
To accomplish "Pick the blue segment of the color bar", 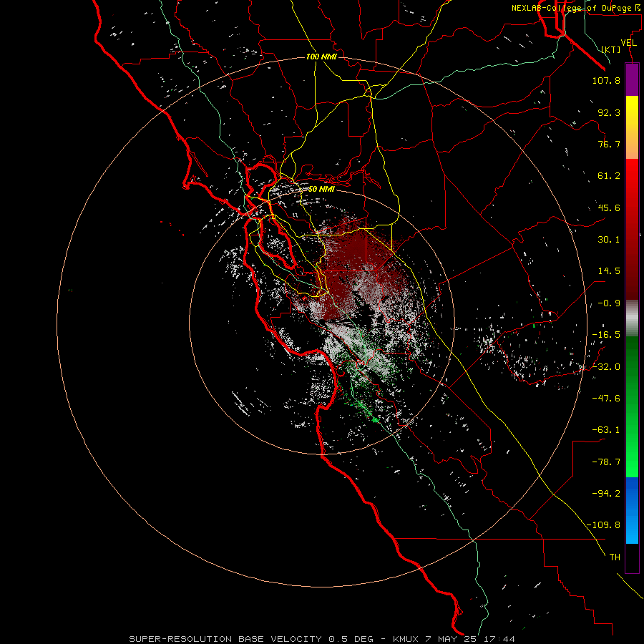I will click(x=632, y=510).
